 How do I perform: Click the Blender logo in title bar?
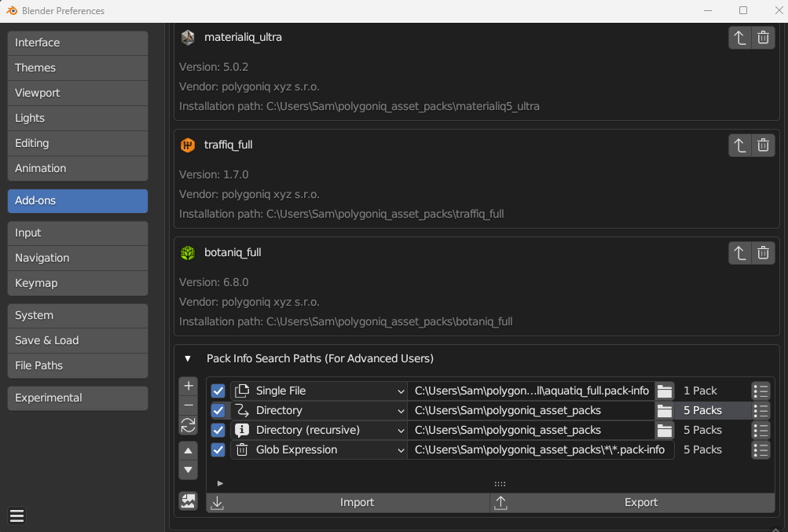tap(11, 10)
